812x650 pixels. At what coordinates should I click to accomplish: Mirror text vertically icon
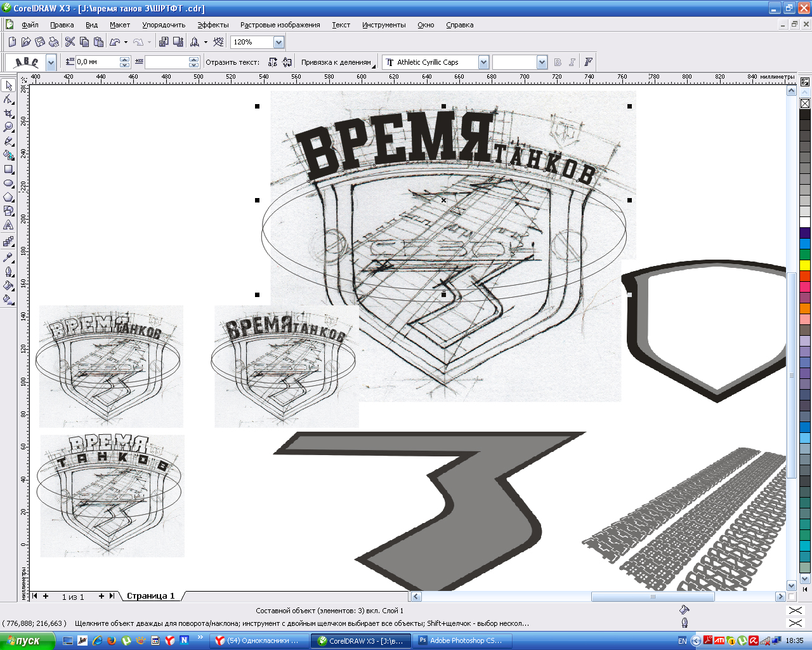click(x=287, y=62)
